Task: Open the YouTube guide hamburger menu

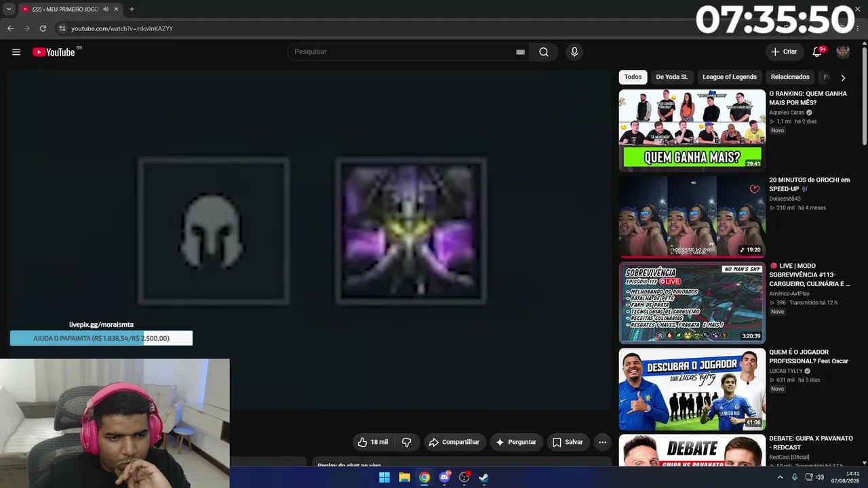Action: [16, 52]
